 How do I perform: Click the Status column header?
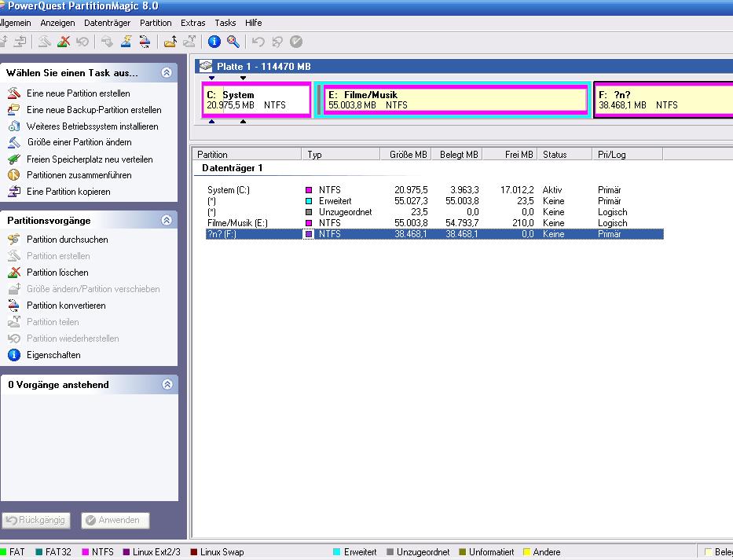[565, 154]
